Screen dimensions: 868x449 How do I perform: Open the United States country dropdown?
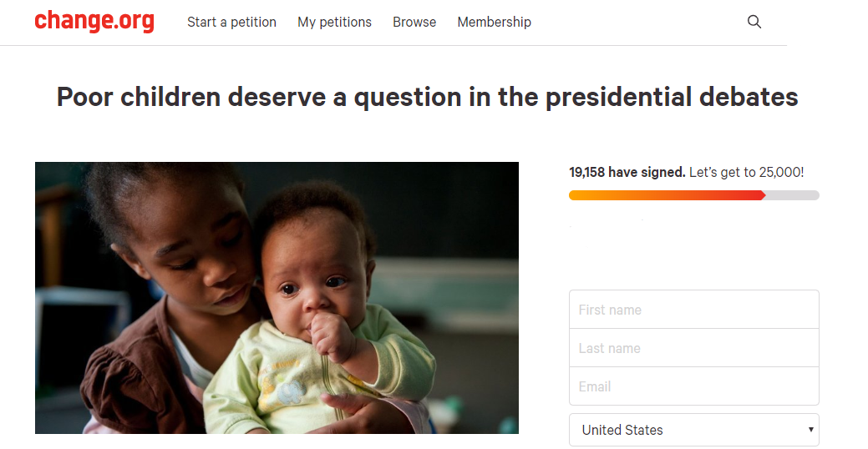coord(693,430)
